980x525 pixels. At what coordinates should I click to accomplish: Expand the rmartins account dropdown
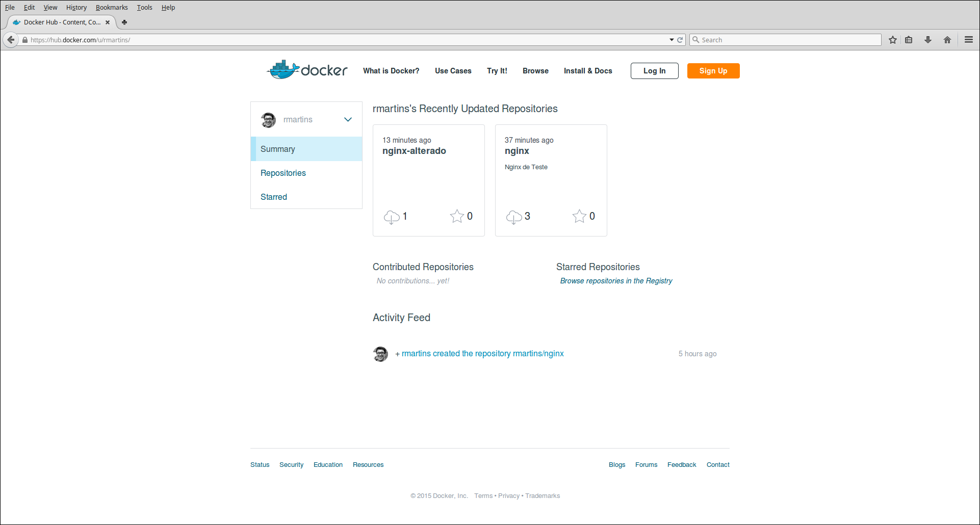[x=347, y=119]
